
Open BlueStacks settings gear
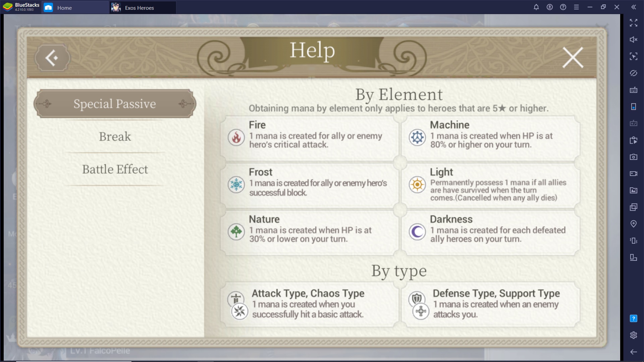point(633,335)
